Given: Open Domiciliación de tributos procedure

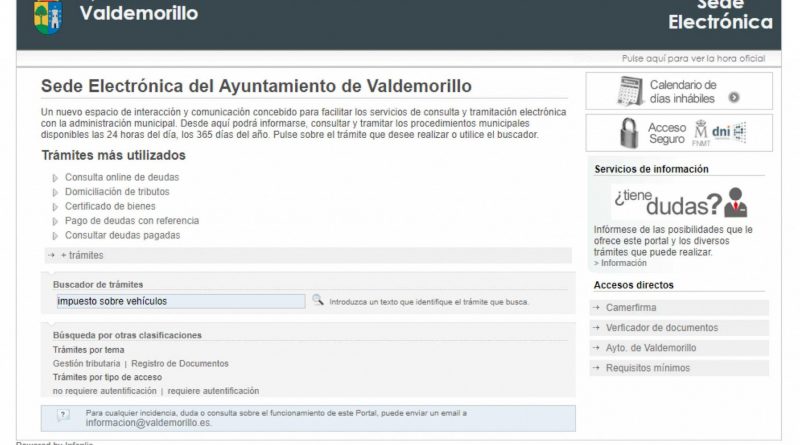Looking at the screenshot, I should 117,192.
